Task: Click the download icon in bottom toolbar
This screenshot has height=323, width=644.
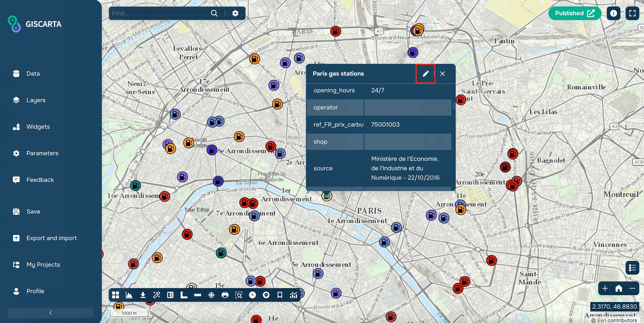Action: [x=143, y=295]
